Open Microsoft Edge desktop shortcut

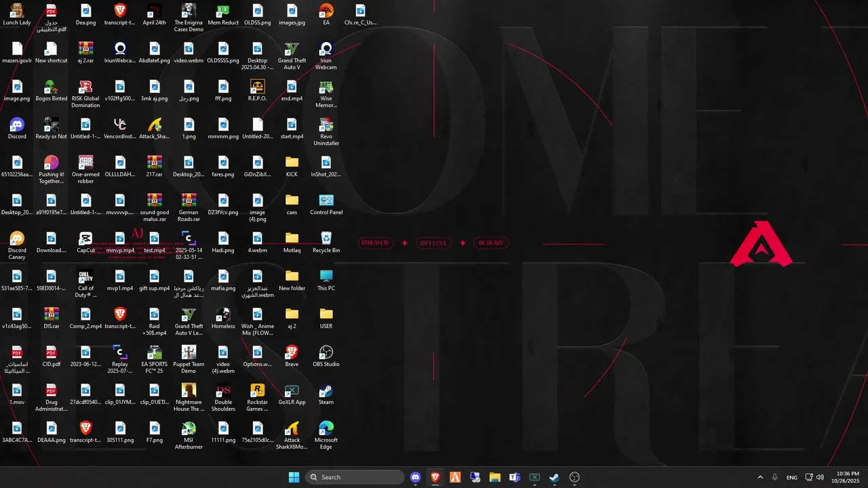(326, 436)
